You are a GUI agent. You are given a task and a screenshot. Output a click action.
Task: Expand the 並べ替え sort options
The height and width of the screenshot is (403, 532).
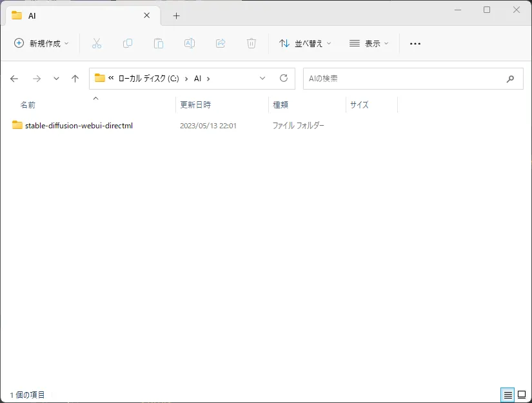[x=305, y=43]
